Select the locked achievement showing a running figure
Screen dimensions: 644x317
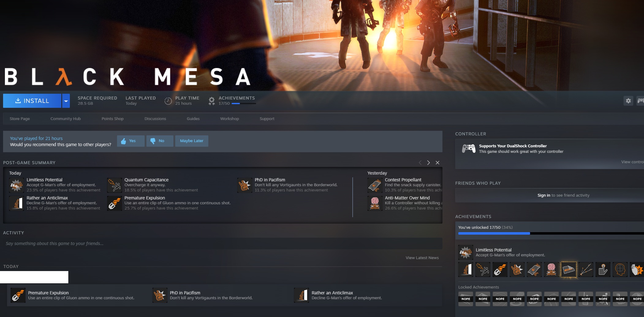click(x=603, y=299)
